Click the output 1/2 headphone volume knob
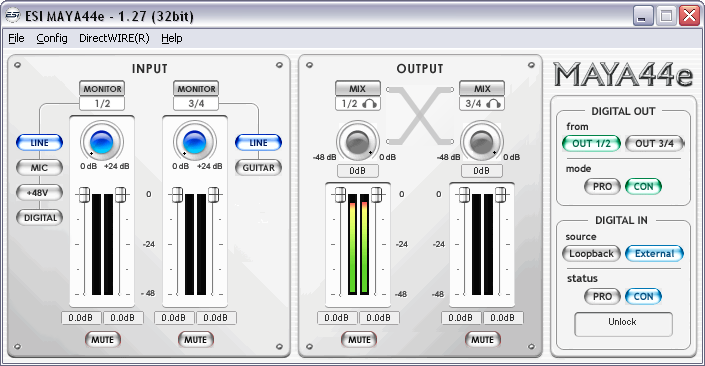The height and width of the screenshot is (366, 705). click(357, 142)
